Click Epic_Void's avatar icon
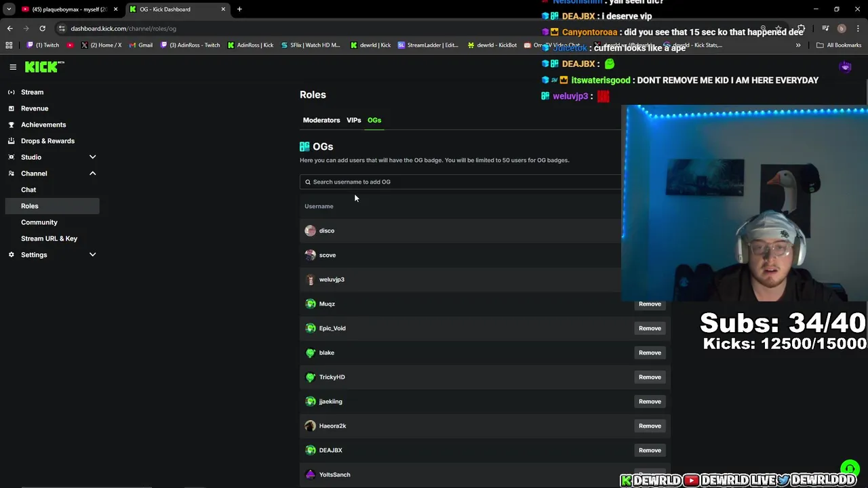Viewport: 868px width, 488px height. [311, 328]
